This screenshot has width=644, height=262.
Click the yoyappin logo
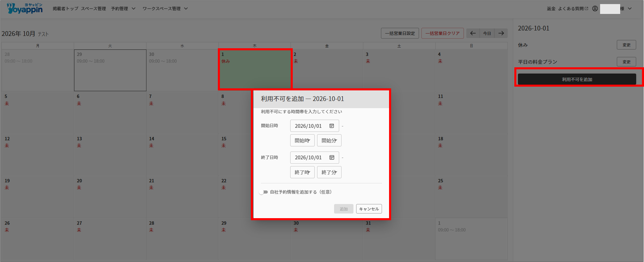[x=25, y=8]
